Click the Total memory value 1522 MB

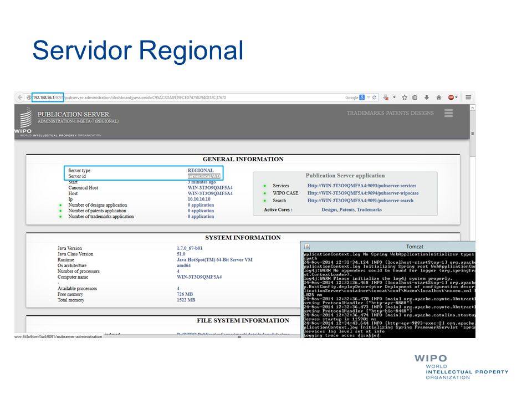186,300
